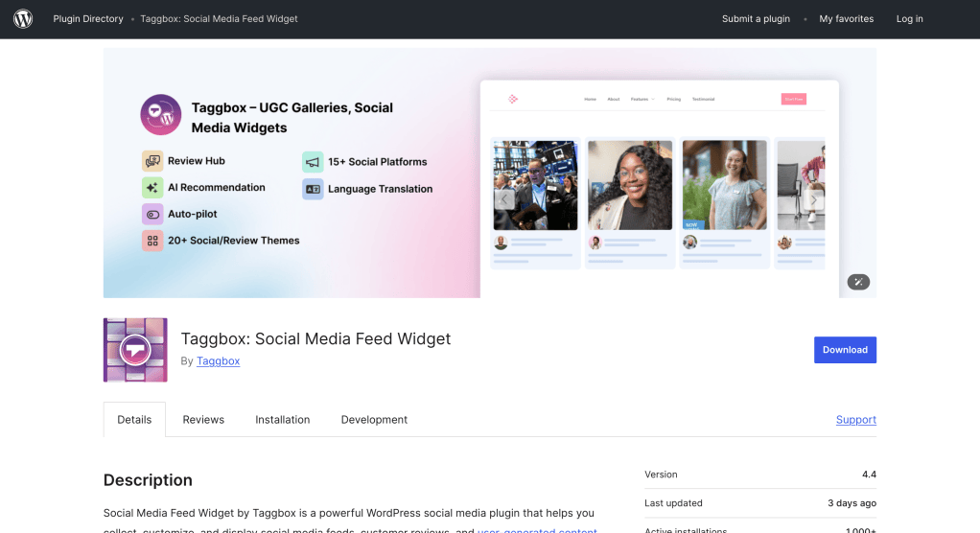Viewport: 980px width, 533px height.
Task: Click the Download button
Action: 845,350
